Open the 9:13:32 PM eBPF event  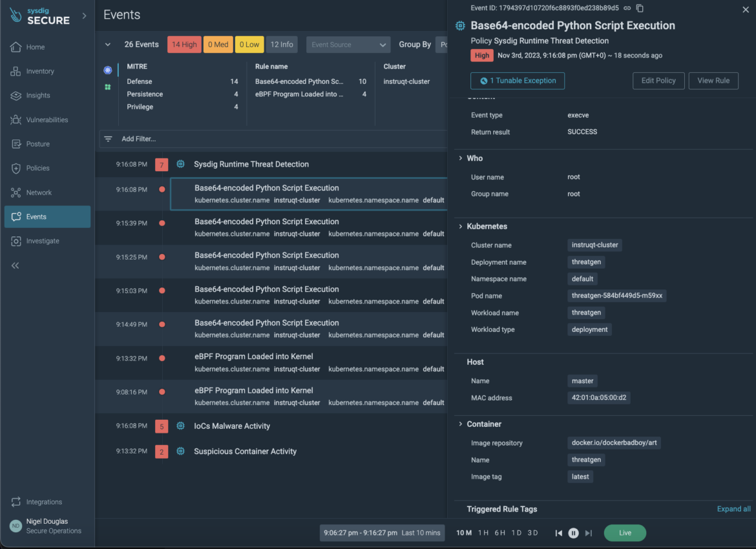[x=309, y=362]
